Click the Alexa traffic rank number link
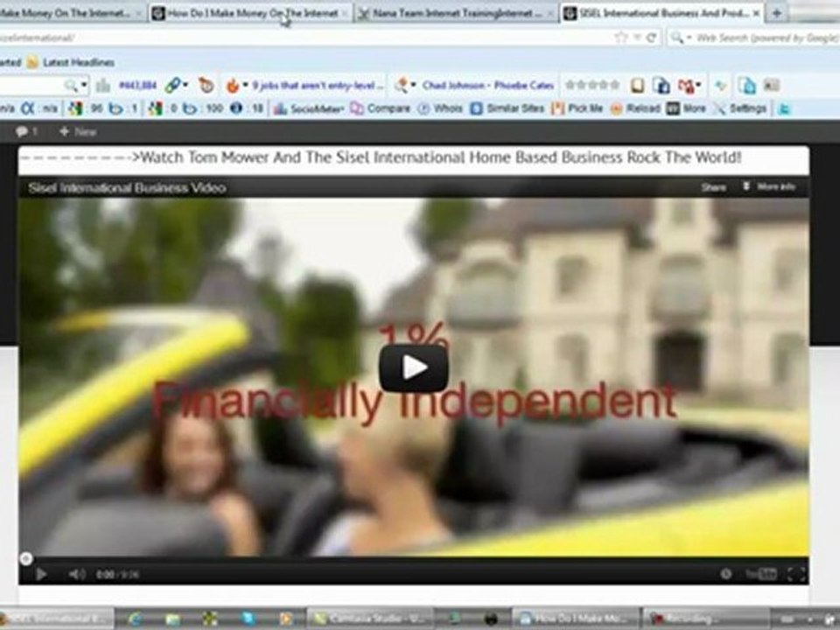 pyautogui.click(x=137, y=85)
